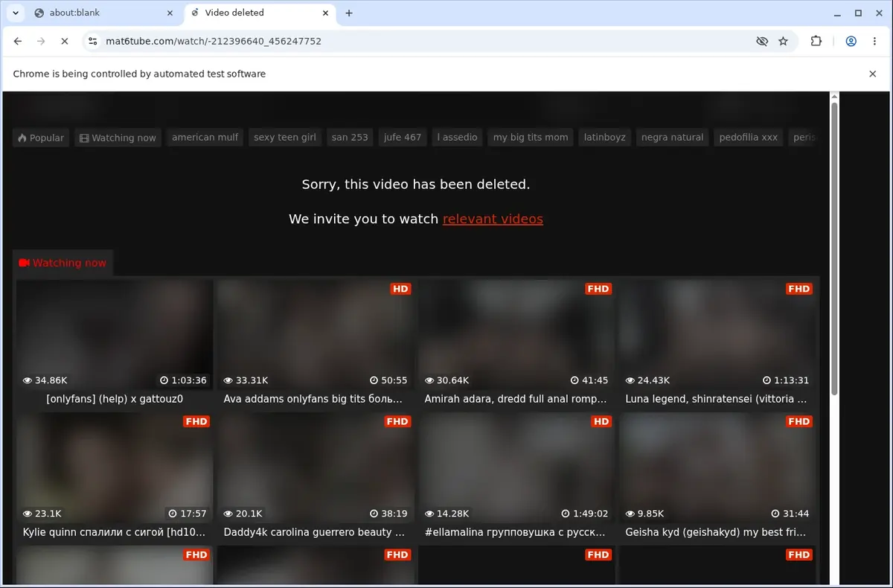Click the Popular button with flame icon
The height and width of the screenshot is (588, 893).
point(41,138)
